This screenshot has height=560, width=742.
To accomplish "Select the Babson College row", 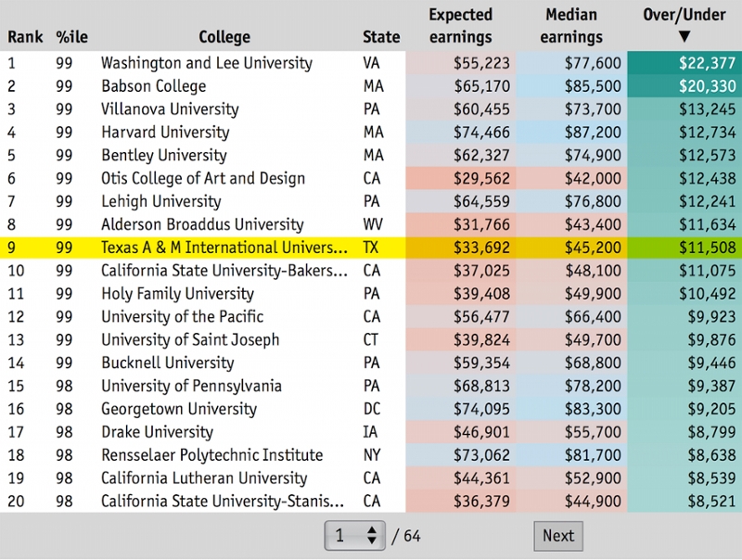I will 154,86.
